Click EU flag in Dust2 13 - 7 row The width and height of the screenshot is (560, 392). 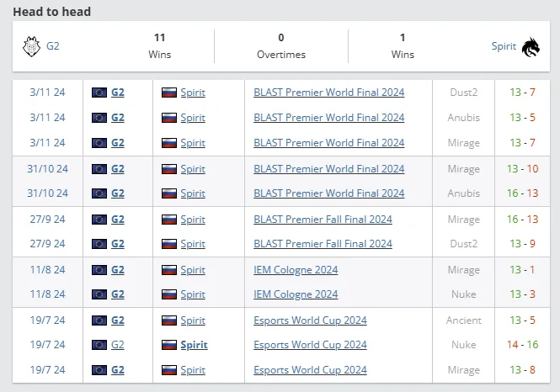click(99, 93)
